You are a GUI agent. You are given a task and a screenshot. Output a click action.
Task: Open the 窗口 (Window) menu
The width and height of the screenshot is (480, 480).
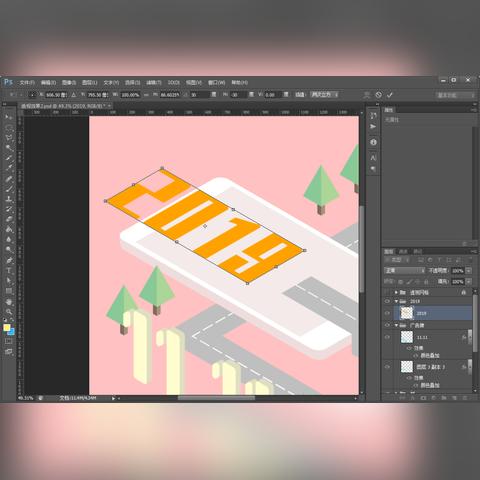coord(216,82)
